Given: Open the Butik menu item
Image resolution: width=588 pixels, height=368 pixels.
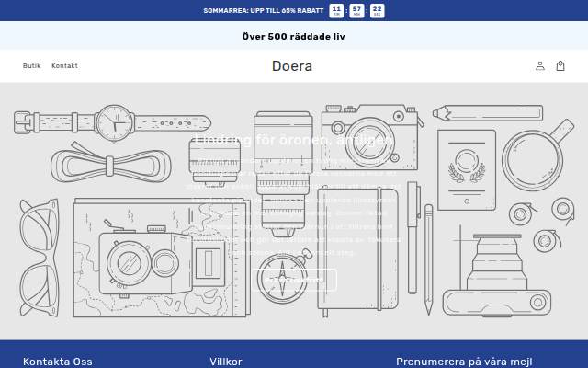Looking at the screenshot, I should click(x=31, y=65).
